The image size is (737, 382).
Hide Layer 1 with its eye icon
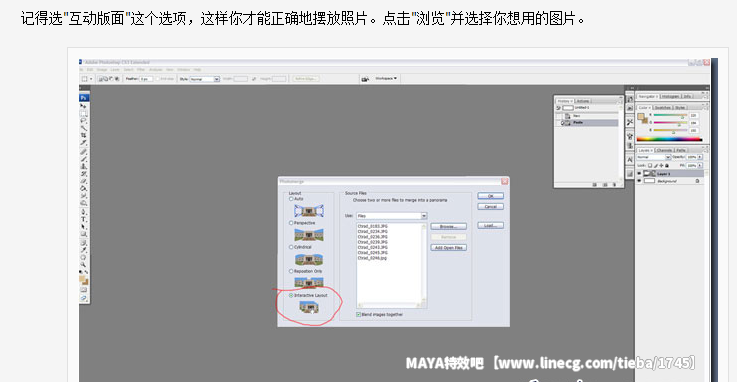click(639, 173)
